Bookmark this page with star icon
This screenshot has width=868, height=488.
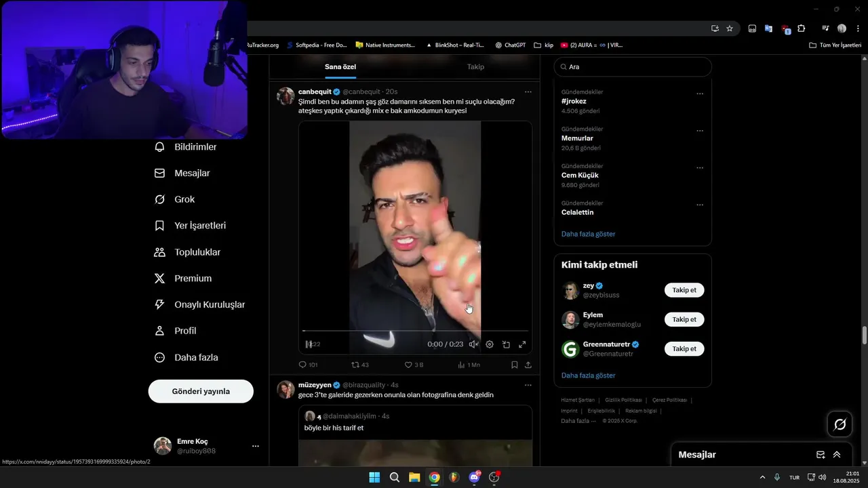pyautogui.click(x=730, y=28)
